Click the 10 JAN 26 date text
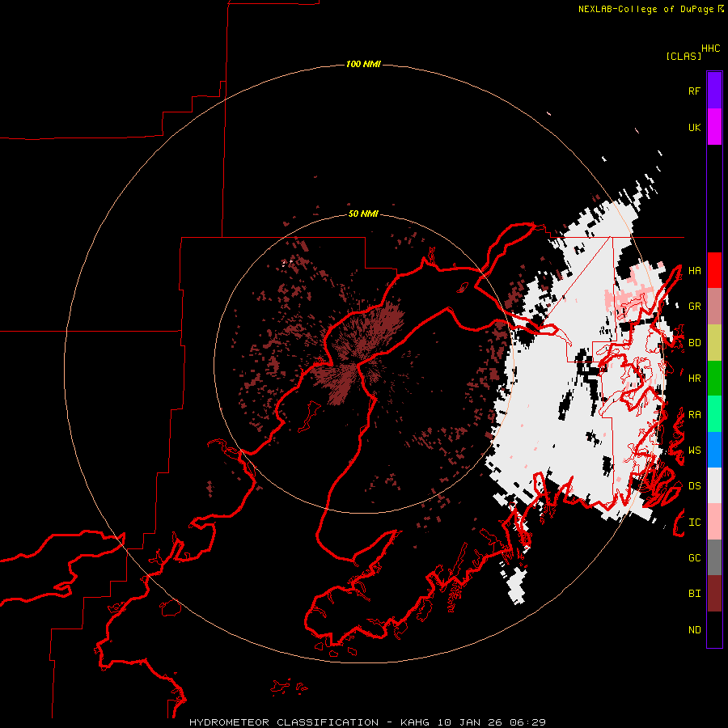This screenshot has width=728, height=728. pos(470,722)
